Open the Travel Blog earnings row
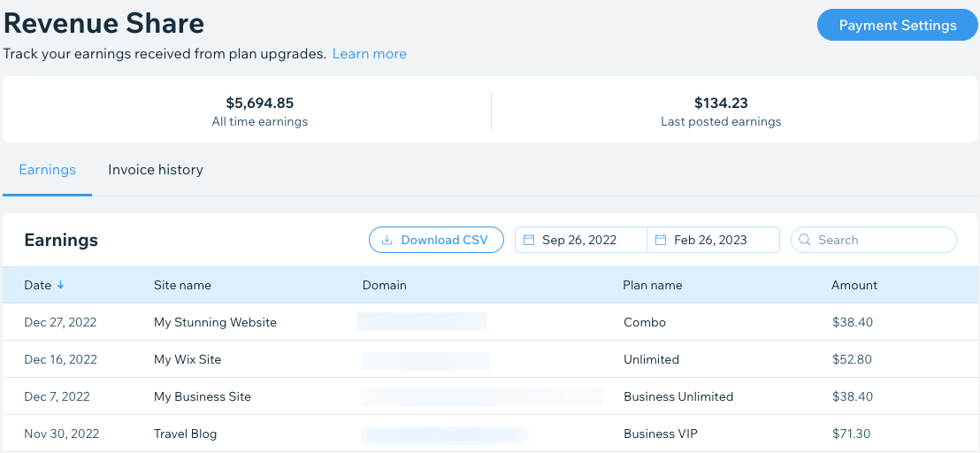980x453 pixels. click(x=185, y=434)
